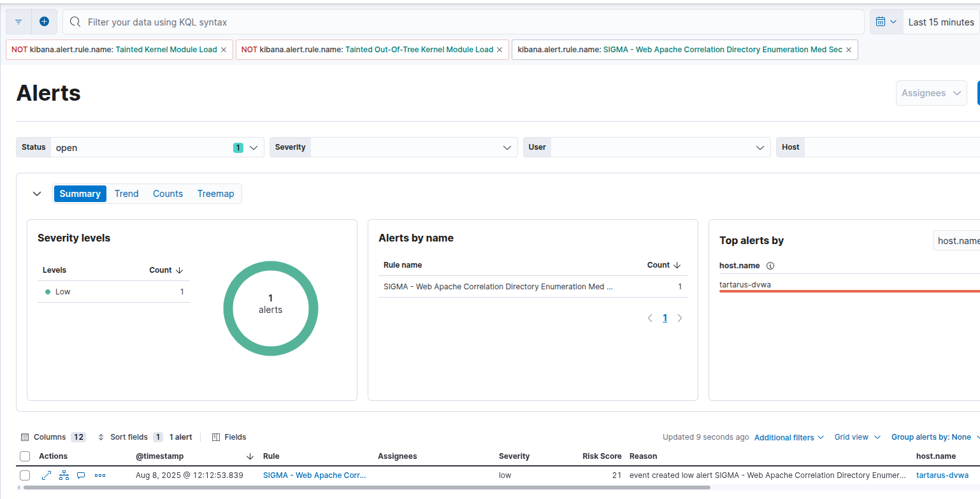
Task: Open more actions ellipsis for the alert
Action: click(x=100, y=475)
